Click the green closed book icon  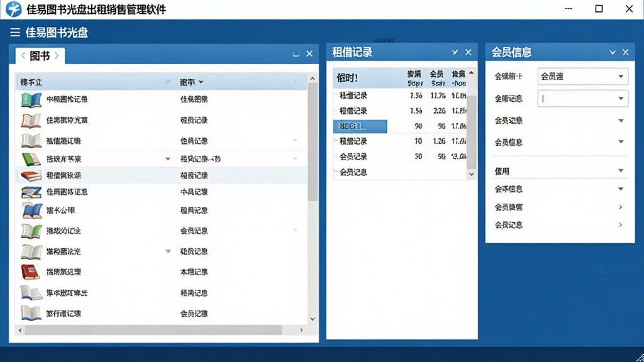pyautogui.click(x=31, y=159)
